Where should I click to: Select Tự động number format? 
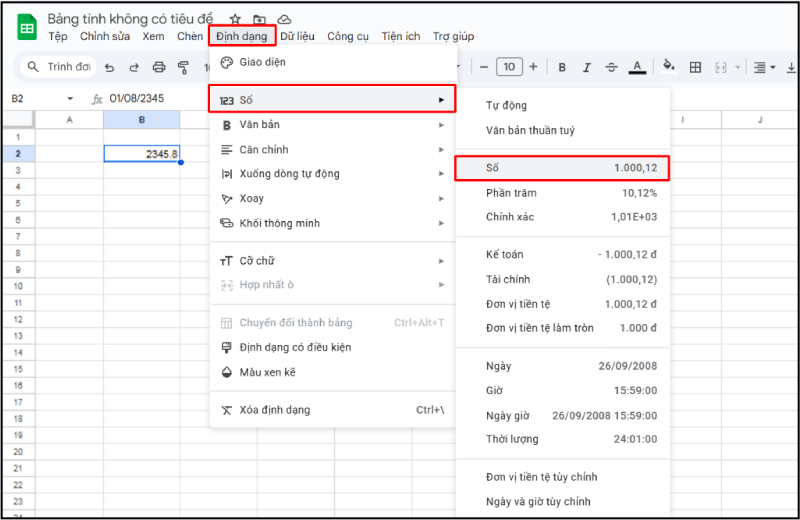562,106
